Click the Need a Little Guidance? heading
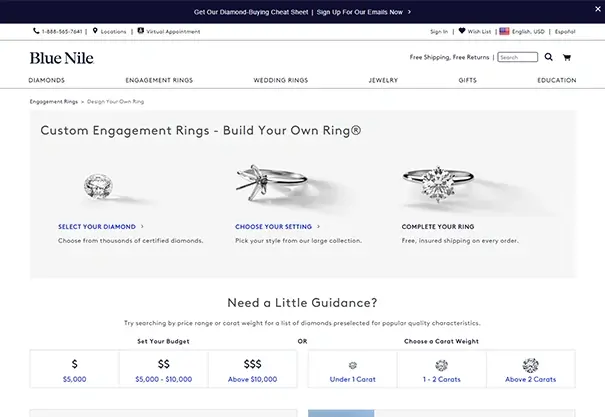The width and height of the screenshot is (605, 417). [x=302, y=303]
